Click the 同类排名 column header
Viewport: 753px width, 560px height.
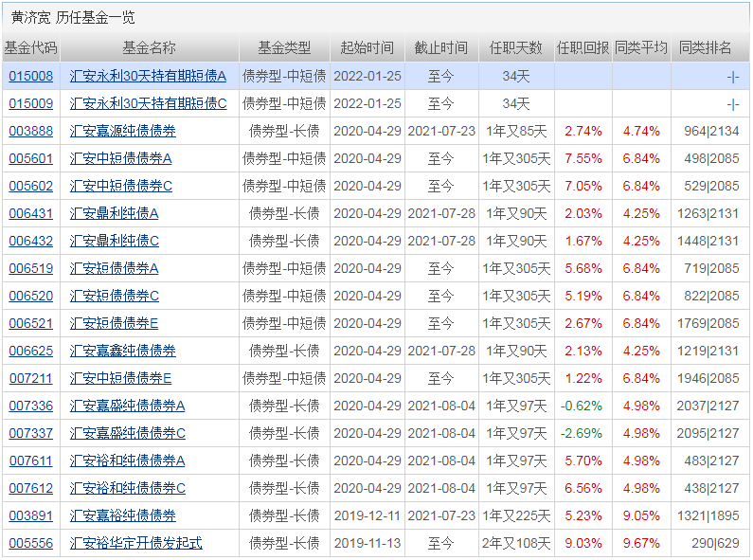pos(705,47)
